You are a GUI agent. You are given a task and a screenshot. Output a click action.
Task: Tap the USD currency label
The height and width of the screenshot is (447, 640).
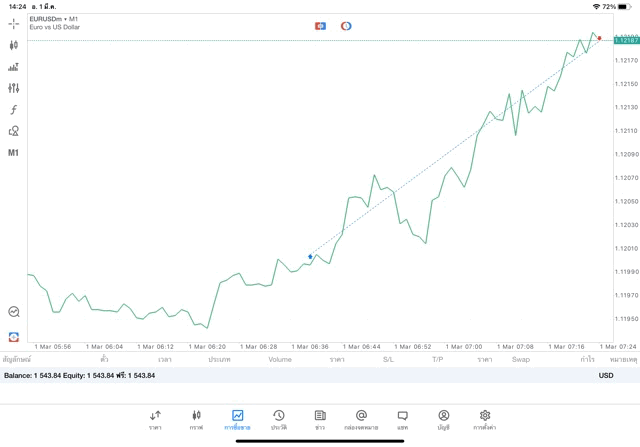coord(606,376)
